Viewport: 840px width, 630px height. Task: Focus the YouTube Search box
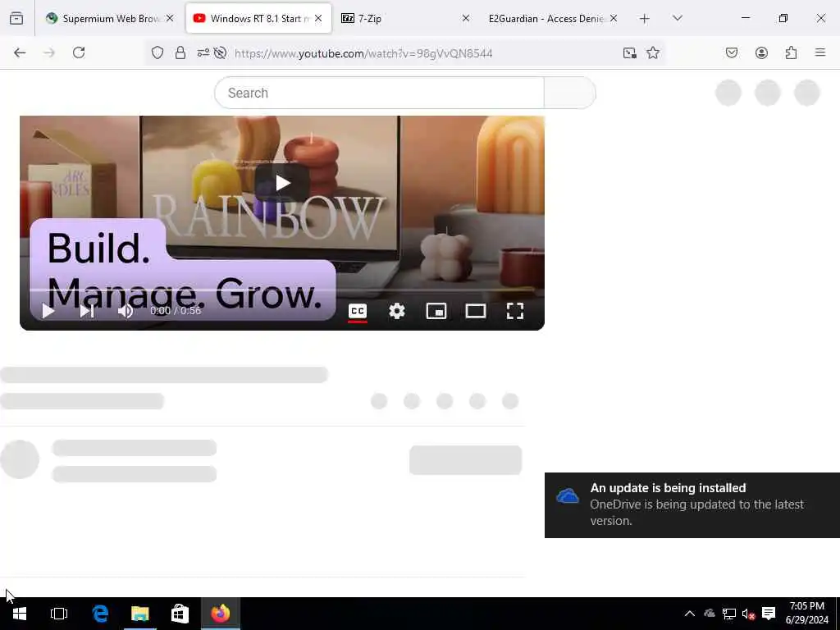point(379,93)
